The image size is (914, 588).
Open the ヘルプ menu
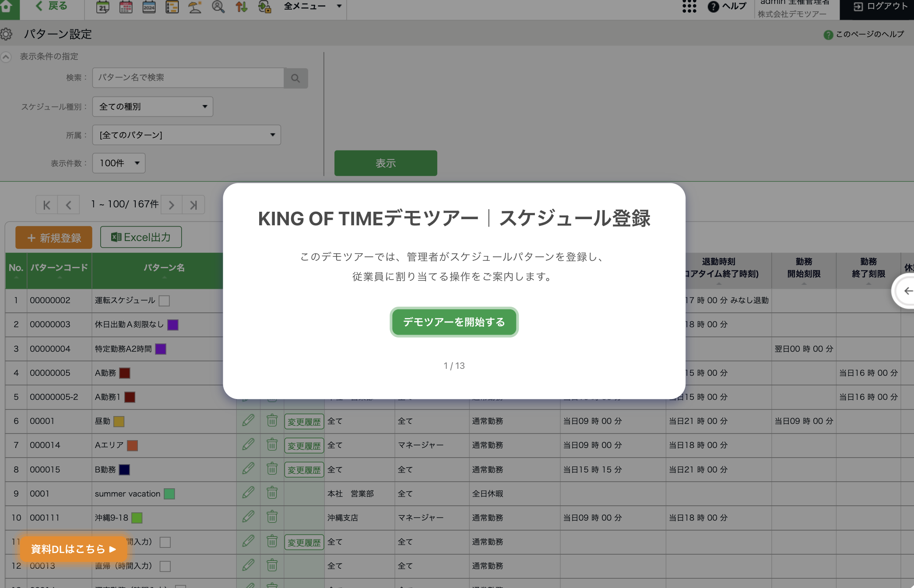[727, 7]
